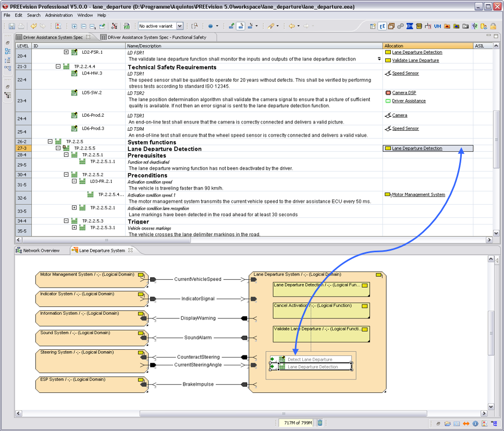Viewport: 504px width, 431px height.
Task: Click the orange double-arrow status bar icon
Action: [466, 424]
